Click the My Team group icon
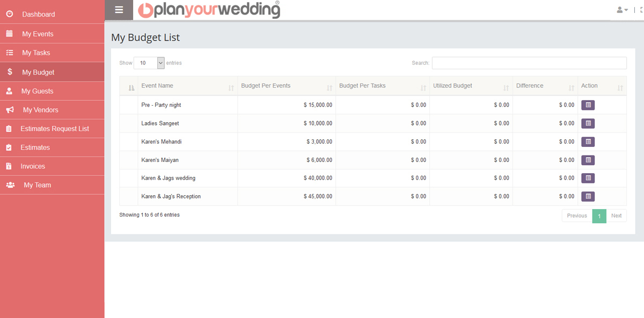The width and height of the screenshot is (644, 318). [10, 185]
